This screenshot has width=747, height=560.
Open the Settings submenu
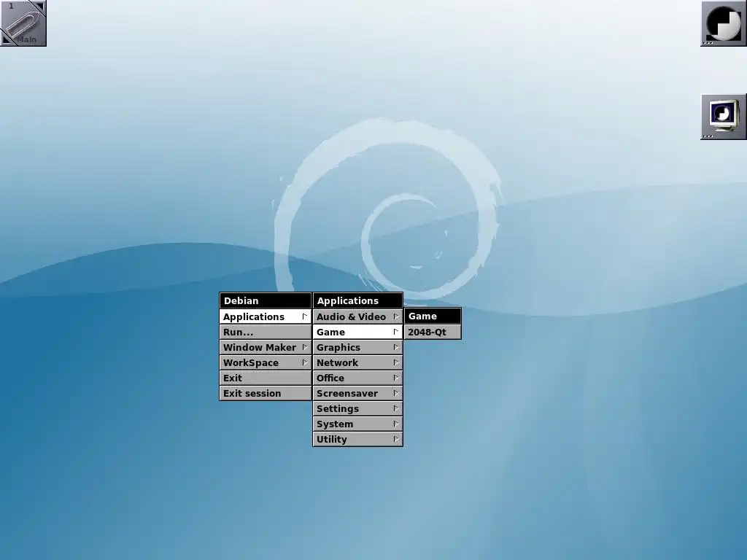(357, 408)
